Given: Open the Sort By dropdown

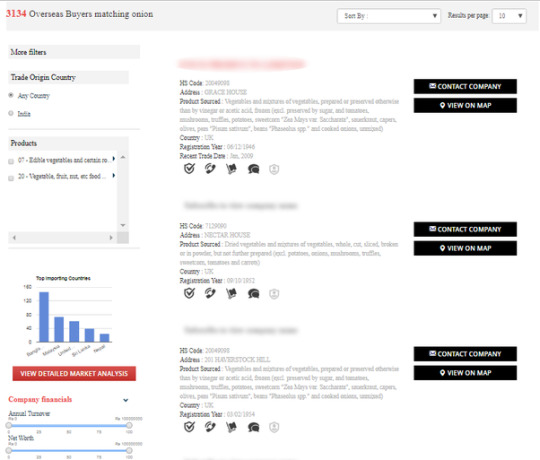Looking at the screenshot, I should pos(388,16).
